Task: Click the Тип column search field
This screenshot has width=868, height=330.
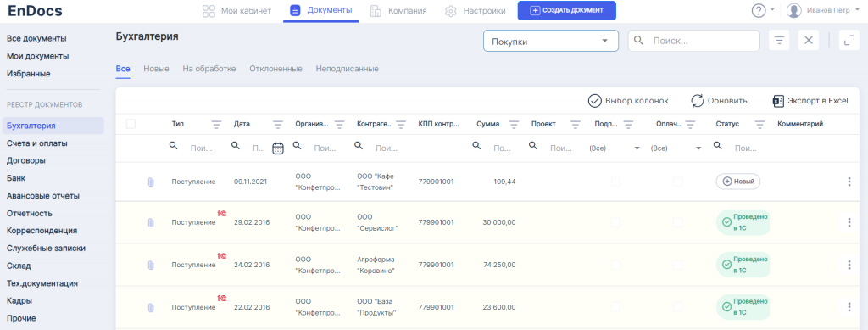Action: click(197, 148)
